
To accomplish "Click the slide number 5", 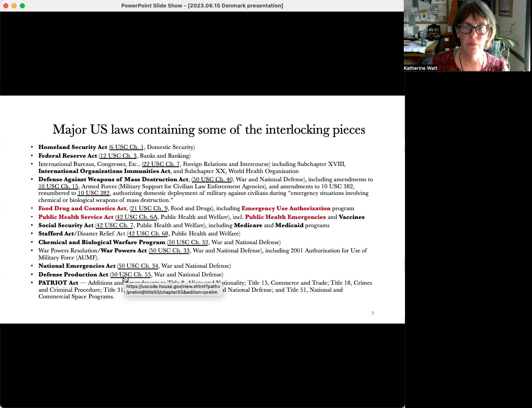I will [372, 313].
